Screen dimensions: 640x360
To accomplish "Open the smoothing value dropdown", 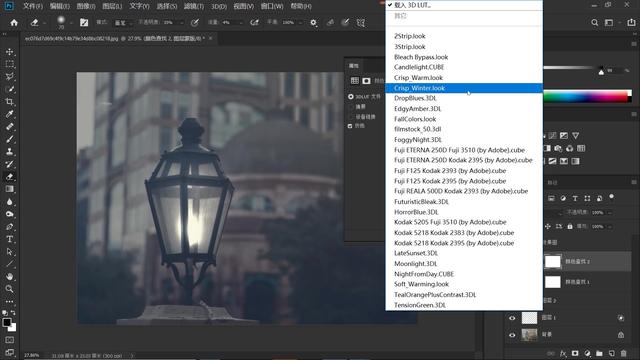I will point(300,23).
